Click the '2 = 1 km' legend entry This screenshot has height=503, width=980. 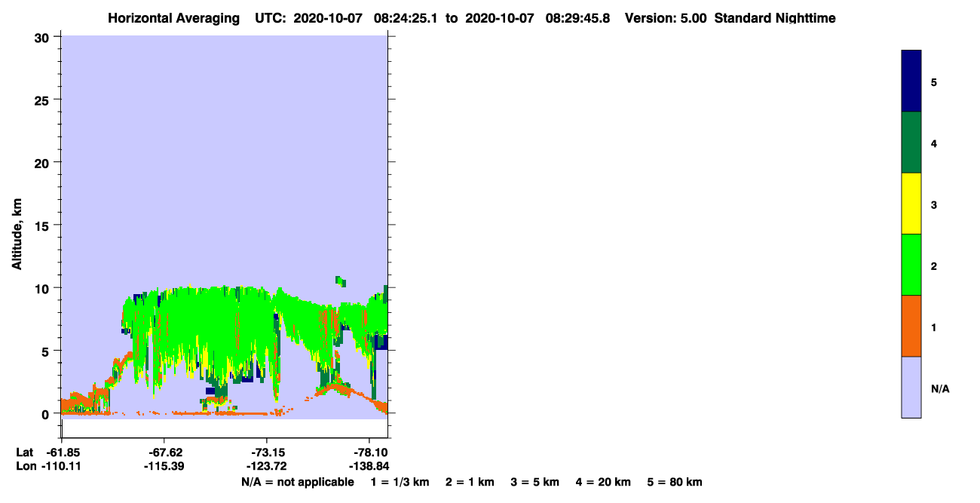(470, 482)
